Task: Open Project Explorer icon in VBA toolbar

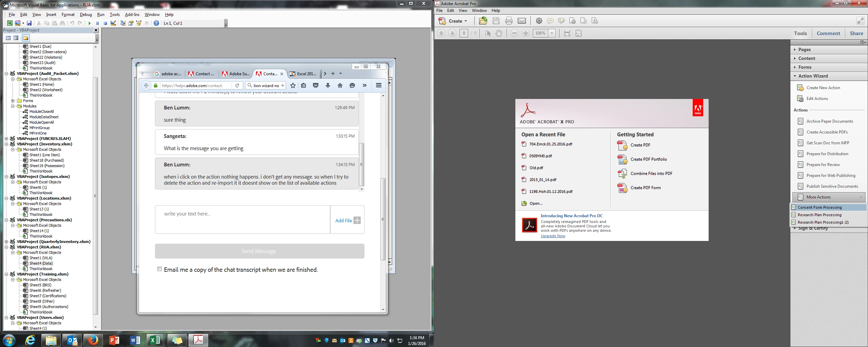Action: tap(123, 23)
